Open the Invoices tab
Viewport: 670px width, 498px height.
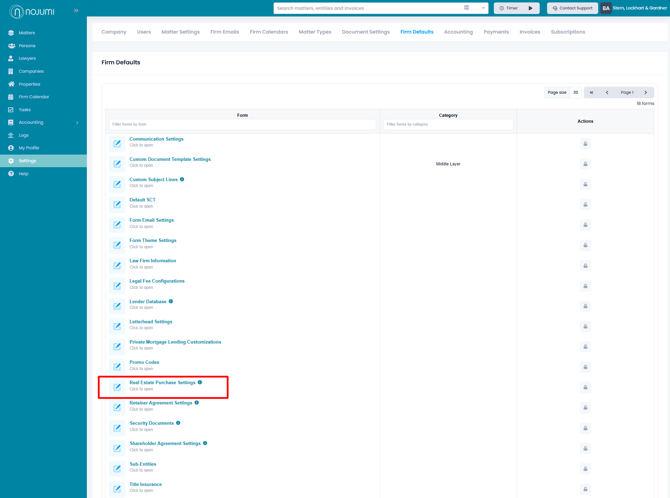[x=529, y=32]
